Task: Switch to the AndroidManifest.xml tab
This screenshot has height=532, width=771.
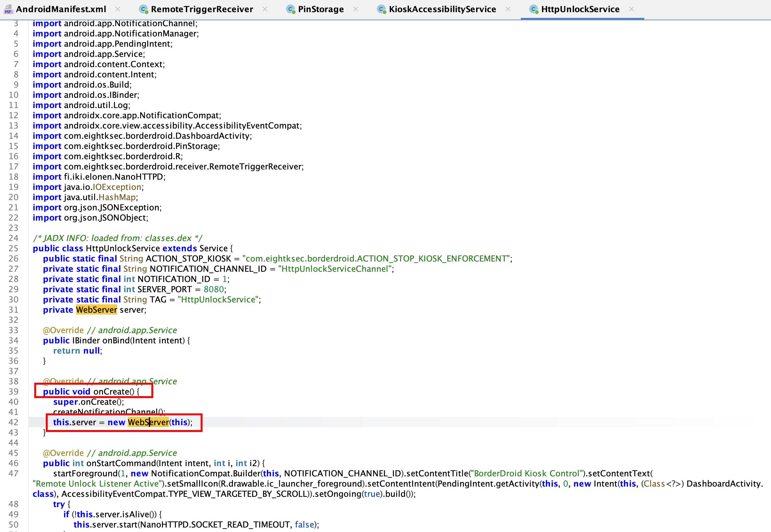Action: 61,9
